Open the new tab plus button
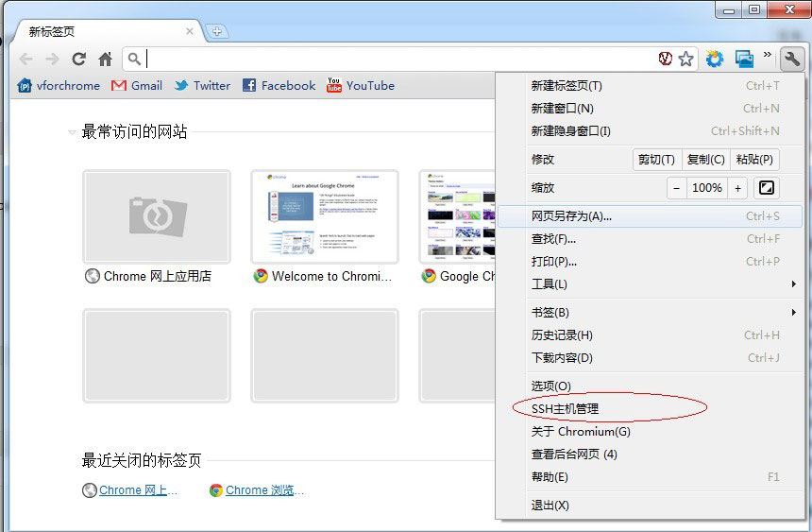 pyautogui.click(x=216, y=31)
